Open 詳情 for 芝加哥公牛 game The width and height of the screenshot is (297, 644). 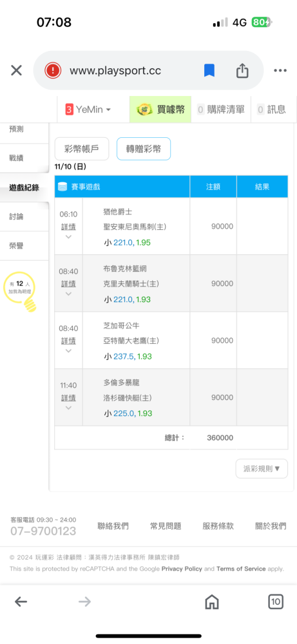coord(68,341)
